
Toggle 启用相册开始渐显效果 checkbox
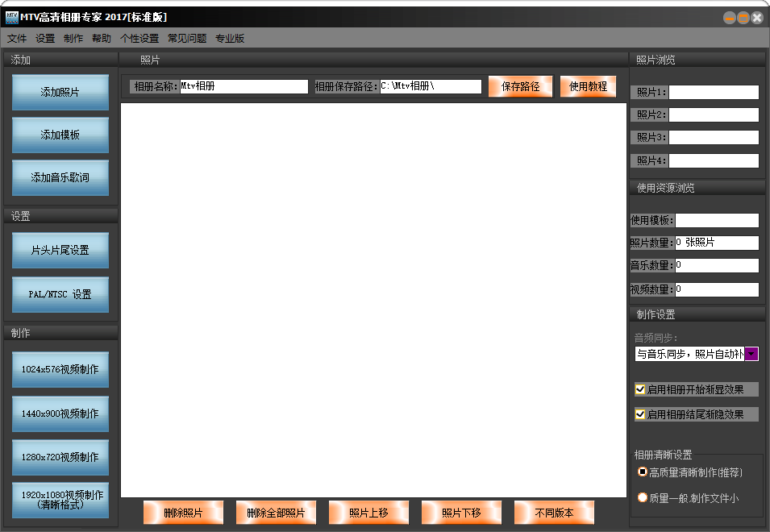pos(640,389)
